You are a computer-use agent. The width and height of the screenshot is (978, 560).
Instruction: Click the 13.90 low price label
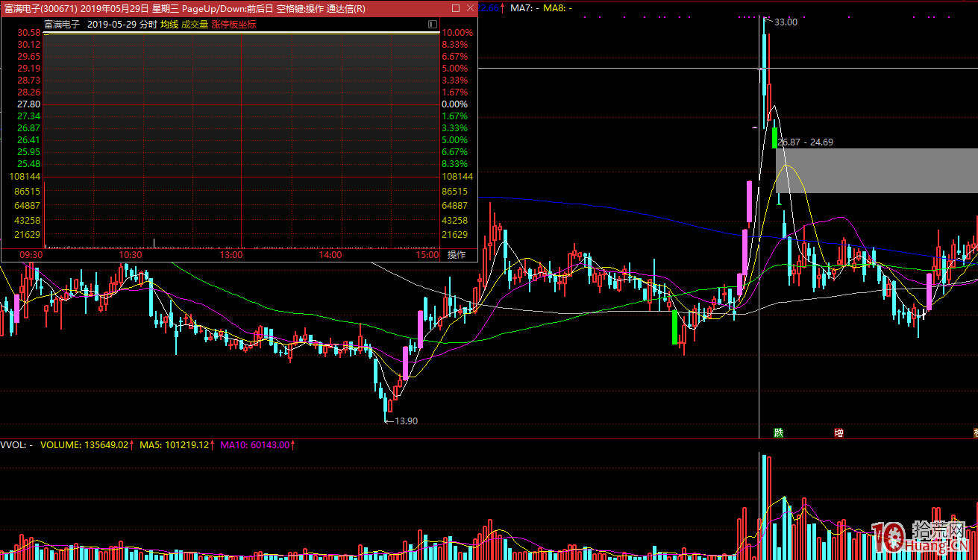pyautogui.click(x=406, y=421)
